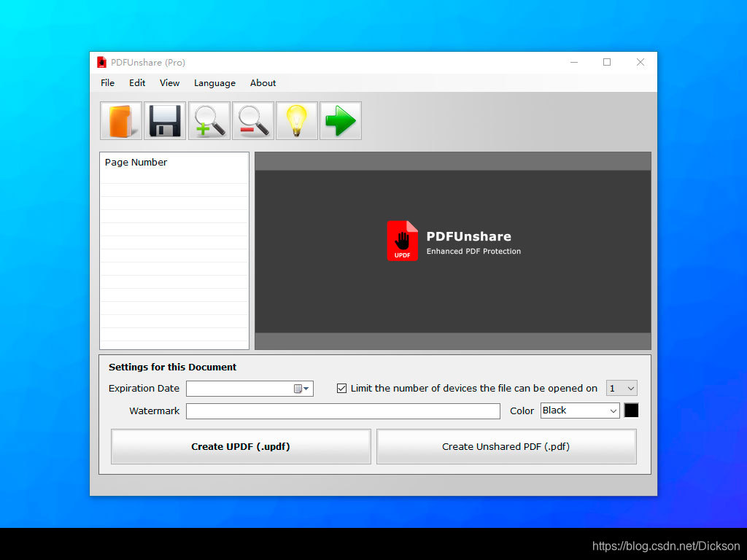Open a PDF with the orange folder icon
This screenshot has height=560, width=747.
121,121
